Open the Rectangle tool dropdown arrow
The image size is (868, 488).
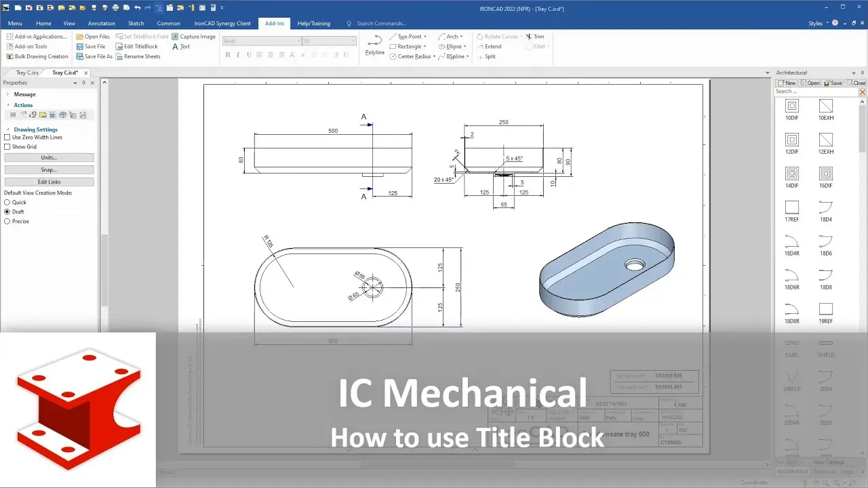[x=425, y=47]
